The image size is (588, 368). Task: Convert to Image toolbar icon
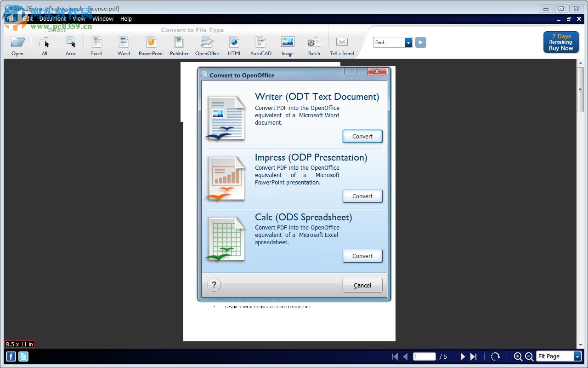click(288, 41)
